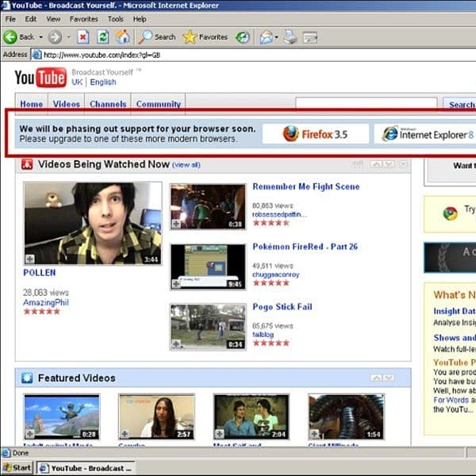Click the Mail envelope icon
476x476 pixels.
pyautogui.click(x=266, y=36)
